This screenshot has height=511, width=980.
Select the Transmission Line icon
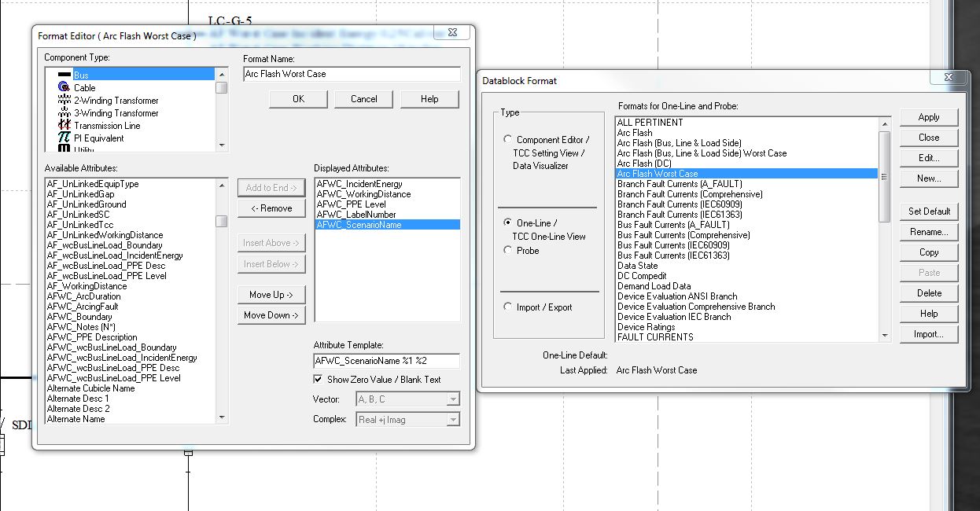point(64,125)
